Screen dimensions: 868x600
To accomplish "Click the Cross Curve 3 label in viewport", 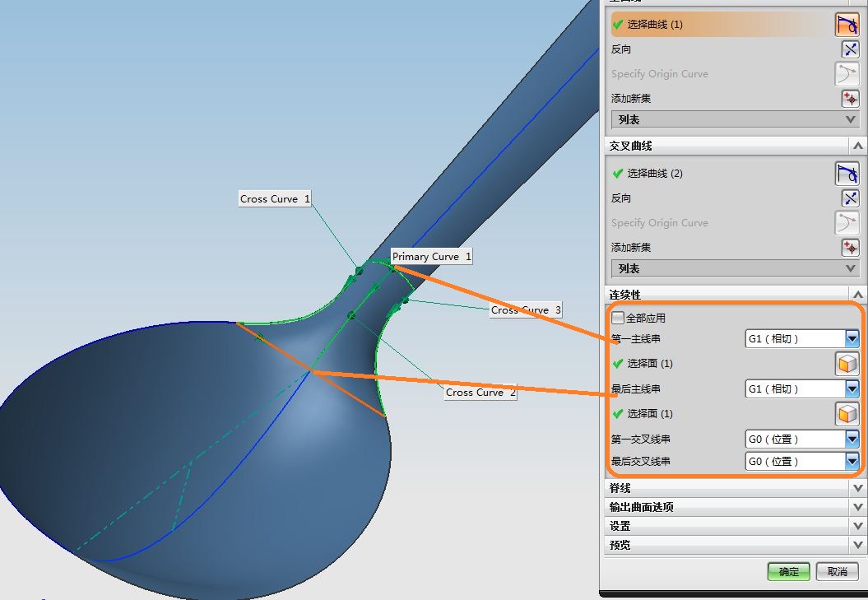I will pos(526,309).
